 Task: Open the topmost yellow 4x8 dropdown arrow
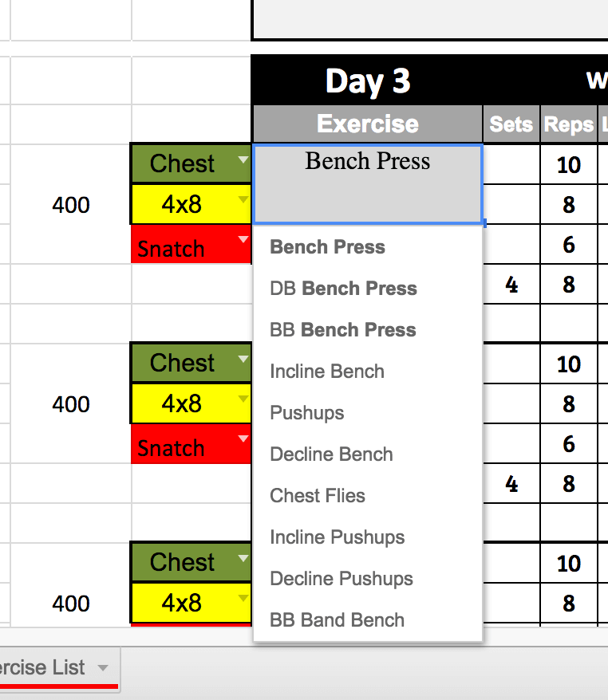pyautogui.click(x=243, y=200)
